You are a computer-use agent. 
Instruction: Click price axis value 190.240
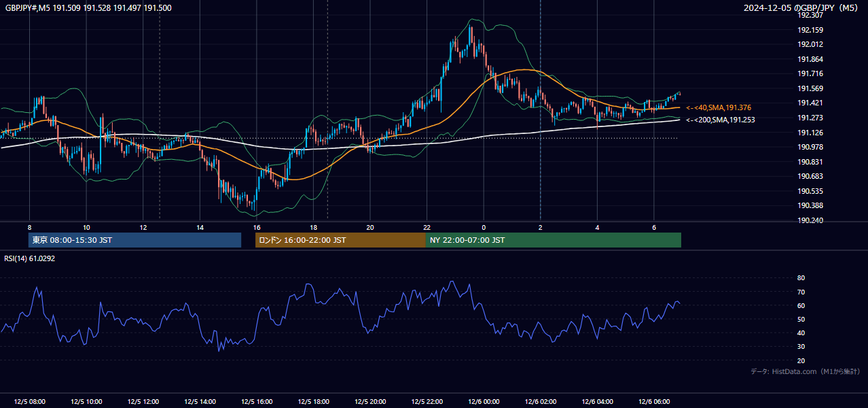point(810,220)
